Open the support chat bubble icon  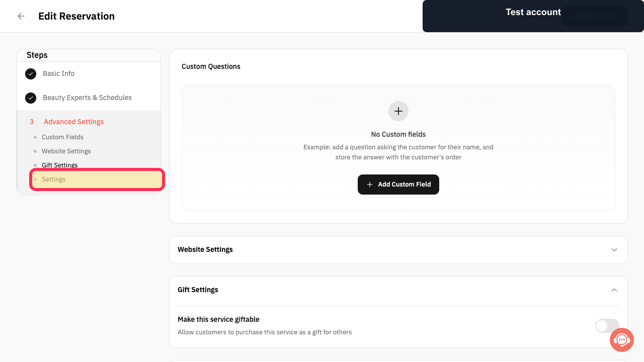coord(622,340)
